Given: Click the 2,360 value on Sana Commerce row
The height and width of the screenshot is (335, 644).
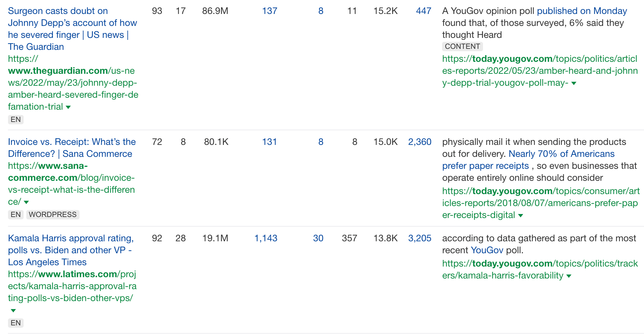Looking at the screenshot, I should pyautogui.click(x=419, y=142).
